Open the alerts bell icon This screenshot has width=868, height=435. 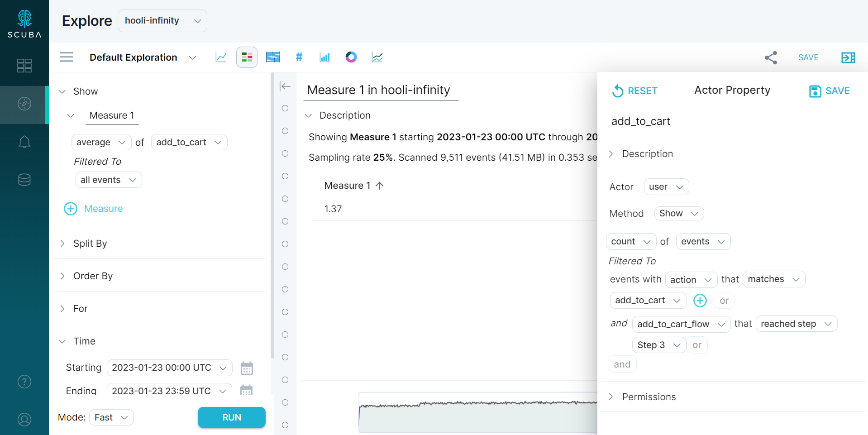pos(24,142)
